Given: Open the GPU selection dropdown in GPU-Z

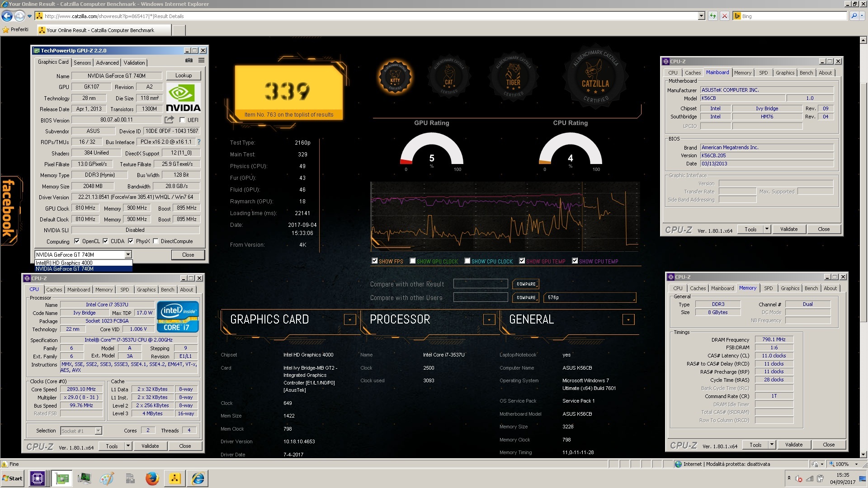Looking at the screenshot, I should click(128, 255).
